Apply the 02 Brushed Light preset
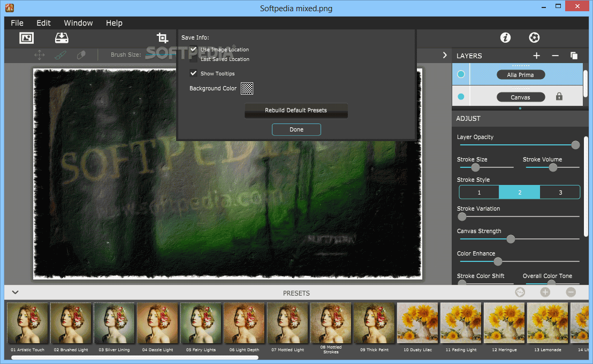Image resolution: width=593 pixels, height=364 pixels. coord(71,323)
